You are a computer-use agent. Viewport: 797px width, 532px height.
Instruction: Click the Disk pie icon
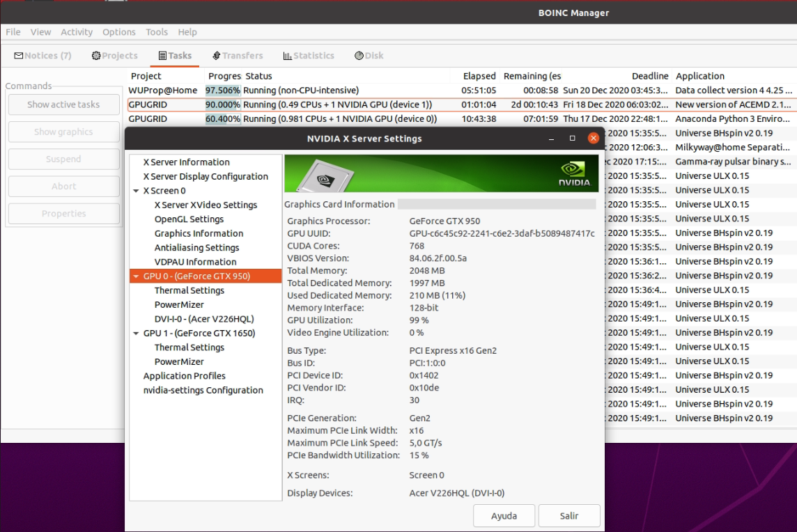pos(359,56)
